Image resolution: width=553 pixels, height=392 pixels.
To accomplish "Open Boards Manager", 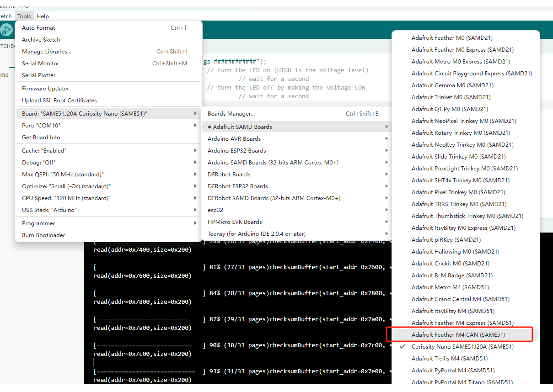I will 296,114.
